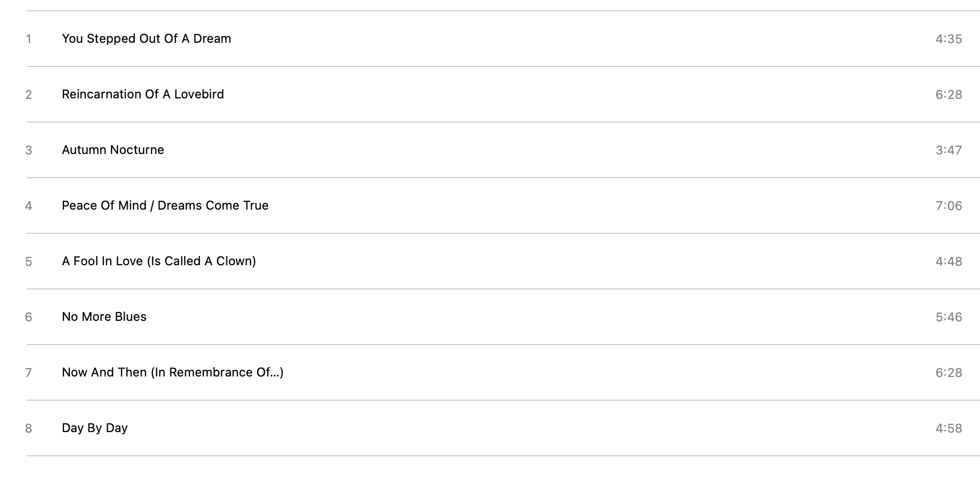Select the track You Stepped Out Of A Dream
980x480 pixels.
(146, 39)
